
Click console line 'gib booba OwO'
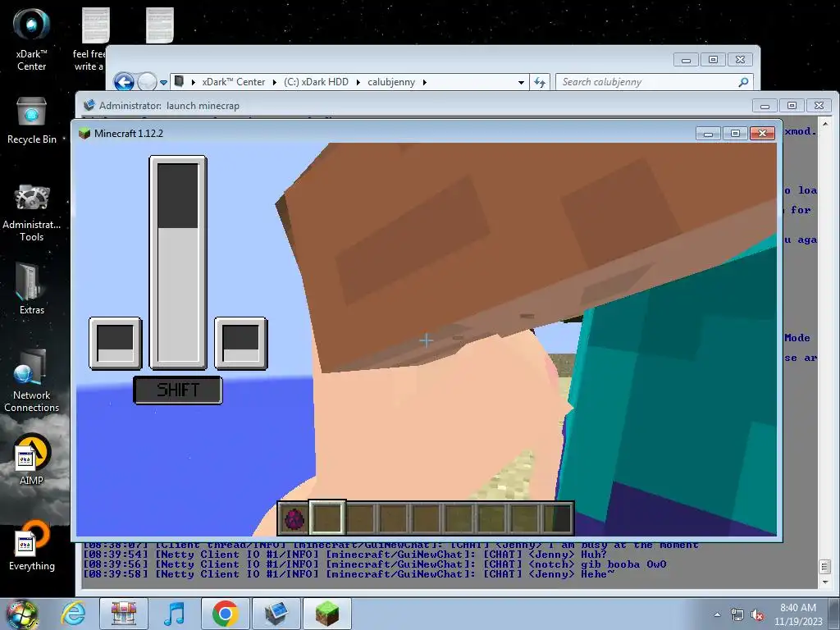coord(374,564)
